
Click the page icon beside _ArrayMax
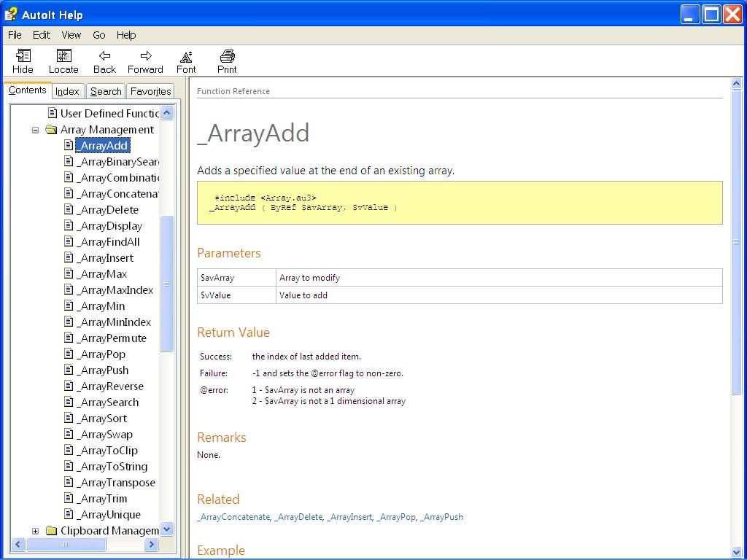click(69, 274)
